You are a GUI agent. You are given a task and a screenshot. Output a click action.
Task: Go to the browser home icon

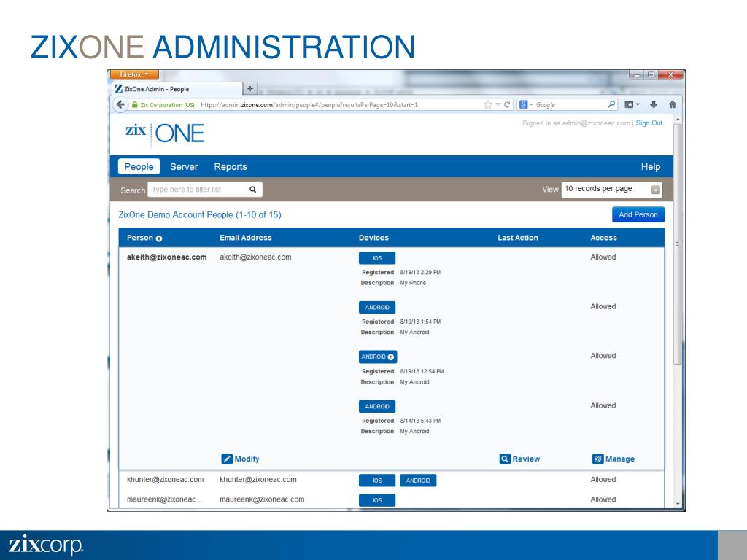point(672,104)
